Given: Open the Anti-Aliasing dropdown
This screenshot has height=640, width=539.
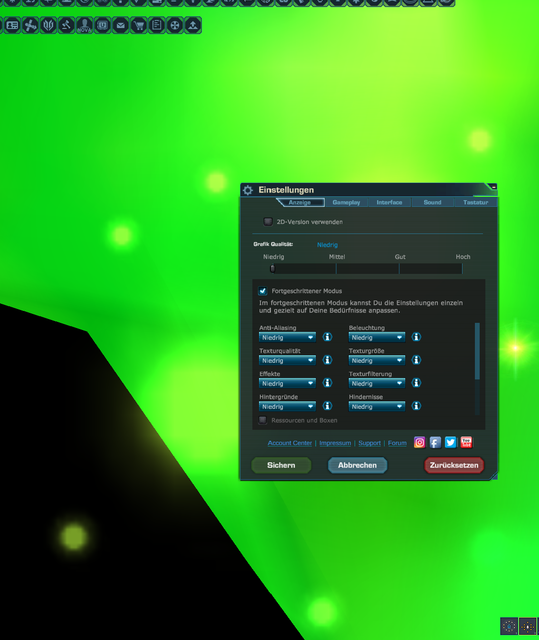Looking at the screenshot, I should (x=287, y=338).
